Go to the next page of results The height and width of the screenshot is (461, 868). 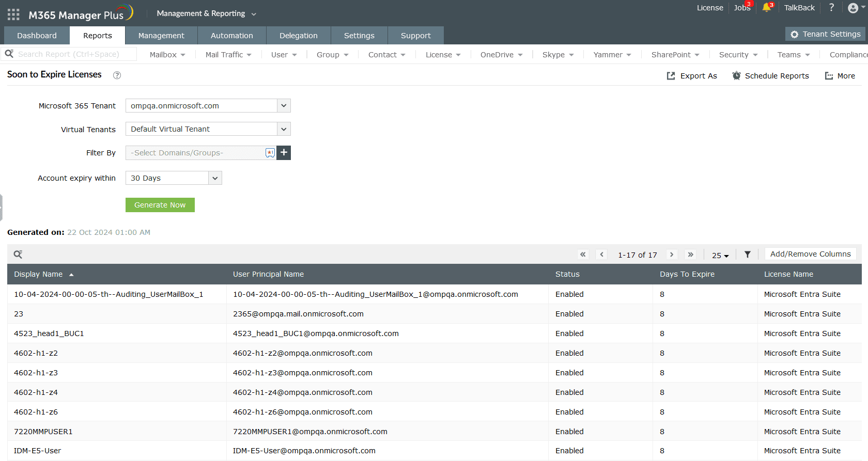672,255
